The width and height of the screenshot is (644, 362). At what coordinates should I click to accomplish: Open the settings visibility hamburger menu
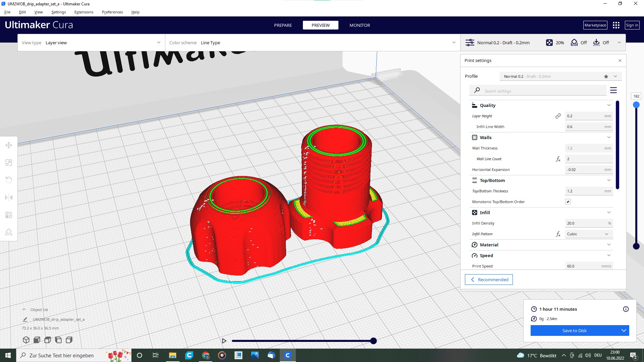613,90
